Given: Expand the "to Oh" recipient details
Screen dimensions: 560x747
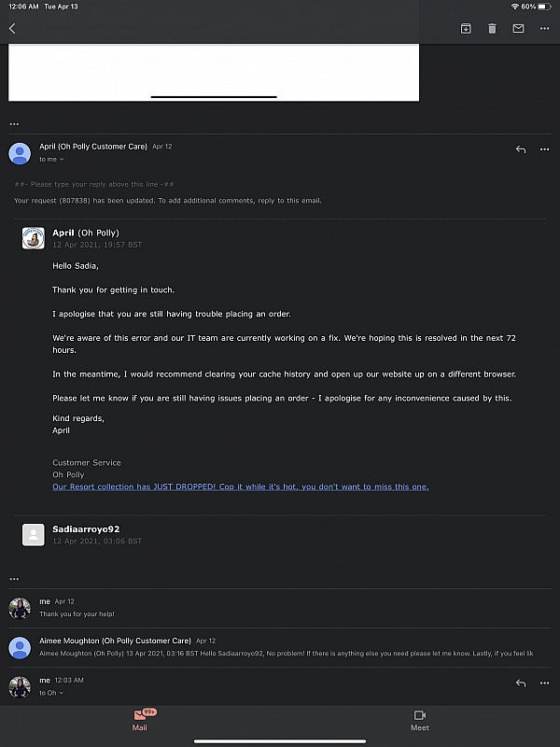Looking at the screenshot, I should tap(51, 693).
